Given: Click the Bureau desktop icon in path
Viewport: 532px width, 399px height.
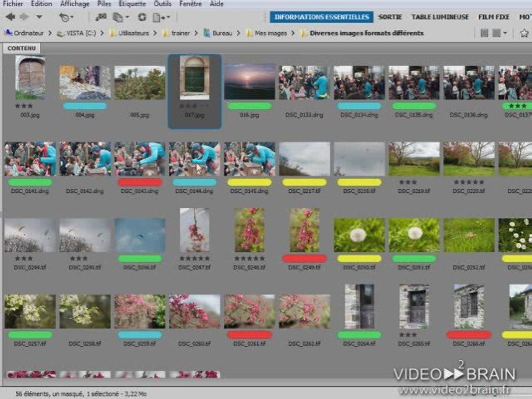Looking at the screenshot, I should [x=207, y=33].
